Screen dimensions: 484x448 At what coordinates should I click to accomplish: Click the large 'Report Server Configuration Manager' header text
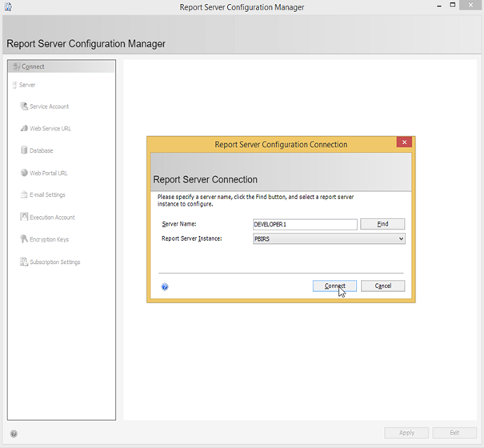86,44
